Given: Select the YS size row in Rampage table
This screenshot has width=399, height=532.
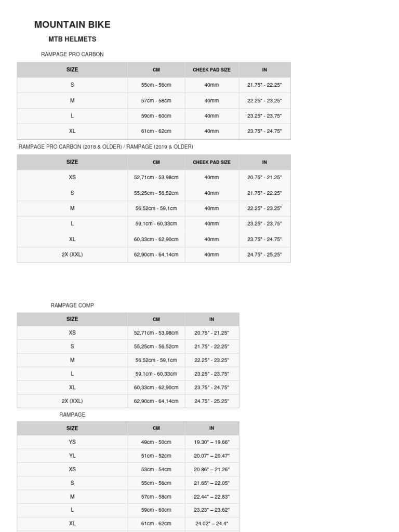Looking at the screenshot, I should tap(128, 442).
